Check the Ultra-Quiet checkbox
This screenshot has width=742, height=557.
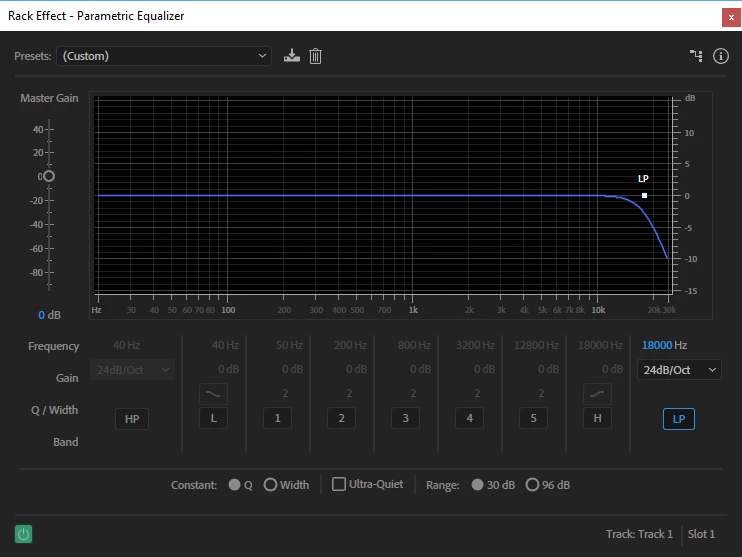339,484
